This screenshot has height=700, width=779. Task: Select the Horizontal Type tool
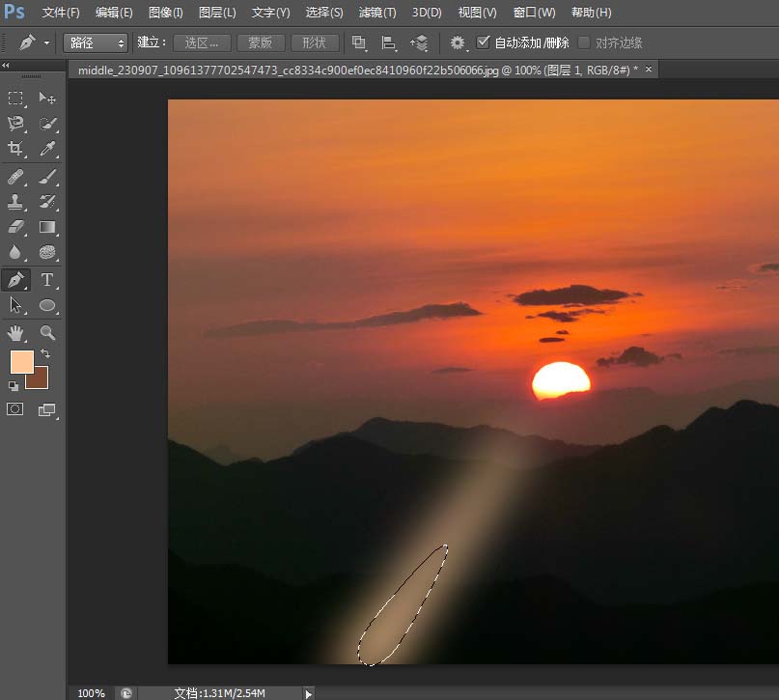[x=45, y=279]
